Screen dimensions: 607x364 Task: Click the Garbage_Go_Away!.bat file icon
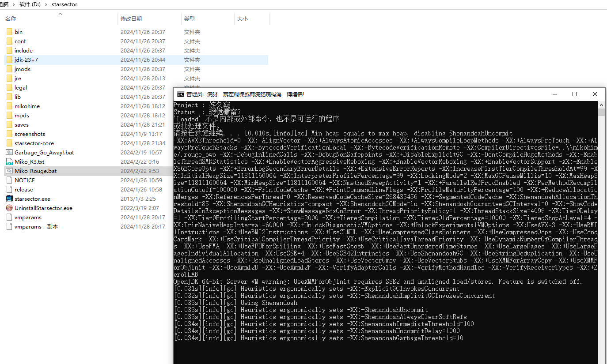[9, 153]
